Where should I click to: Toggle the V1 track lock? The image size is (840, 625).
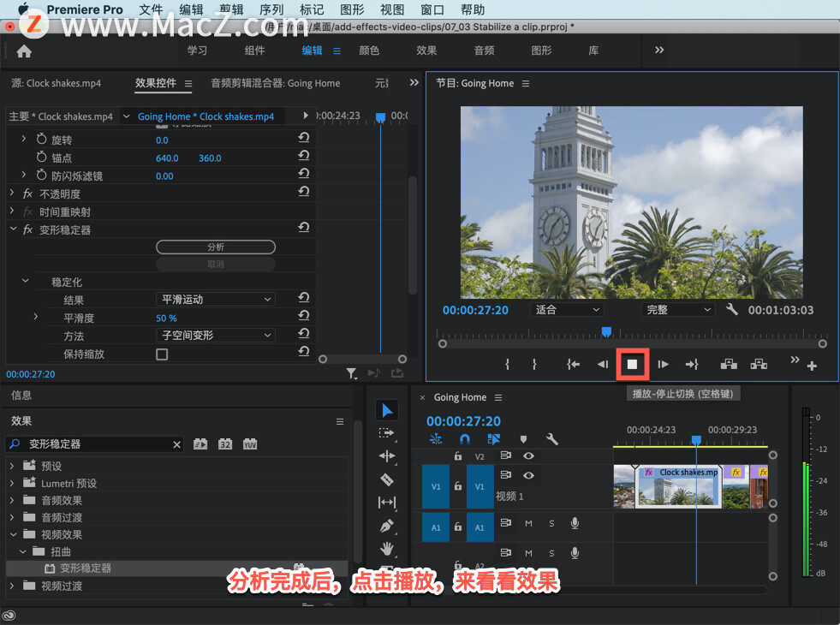point(458,486)
